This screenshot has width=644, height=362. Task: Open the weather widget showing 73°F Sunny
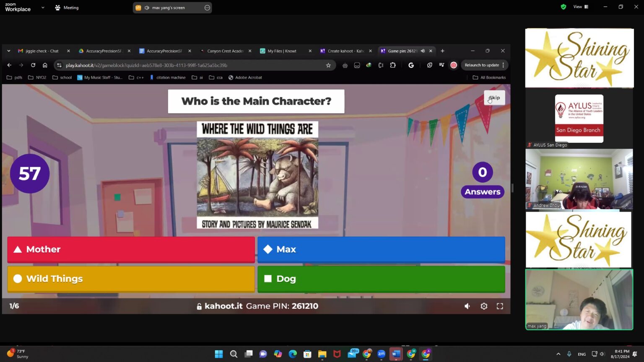click(x=18, y=354)
